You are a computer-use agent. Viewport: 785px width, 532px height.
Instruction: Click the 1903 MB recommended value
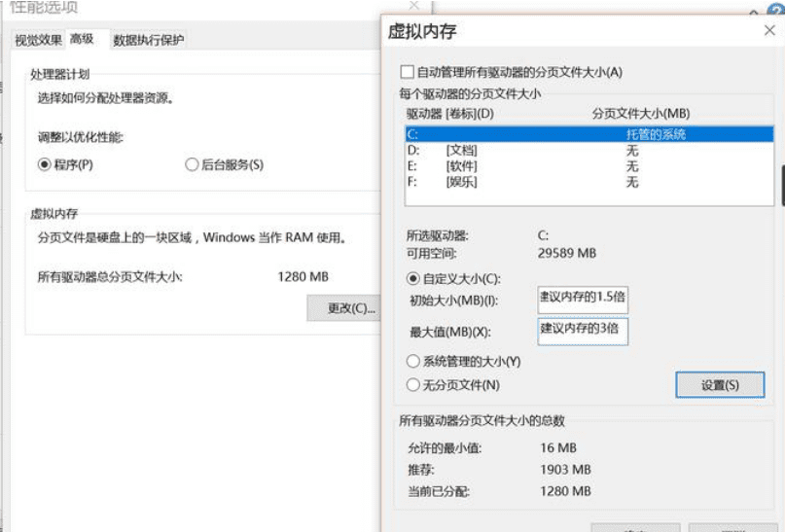(x=565, y=470)
